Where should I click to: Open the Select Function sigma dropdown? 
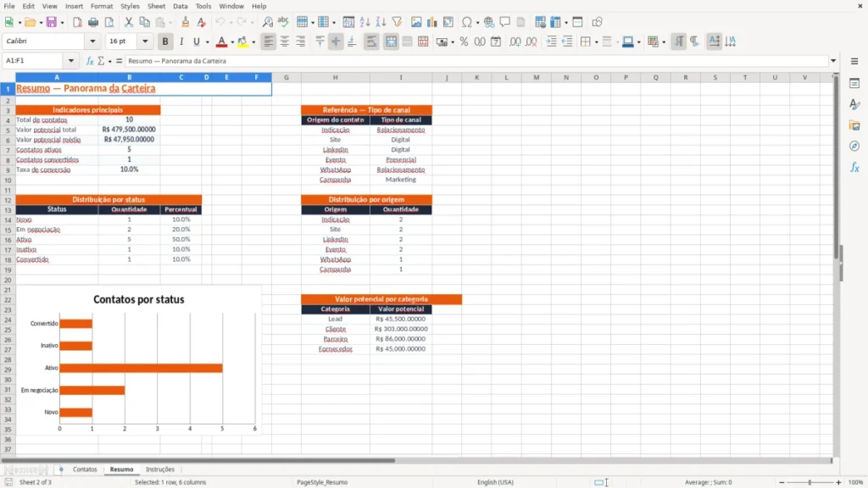click(x=109, y=61)
